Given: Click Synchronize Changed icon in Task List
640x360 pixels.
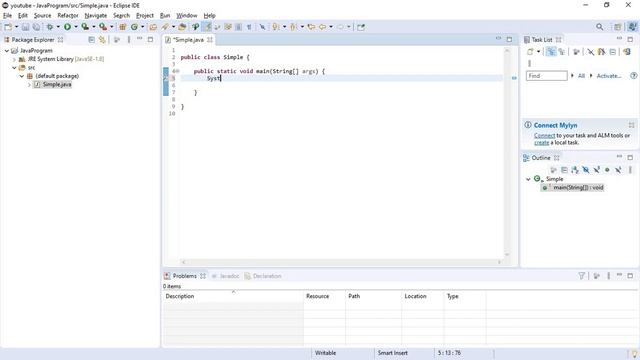Looking at the screenshot, I should [627, 52].
